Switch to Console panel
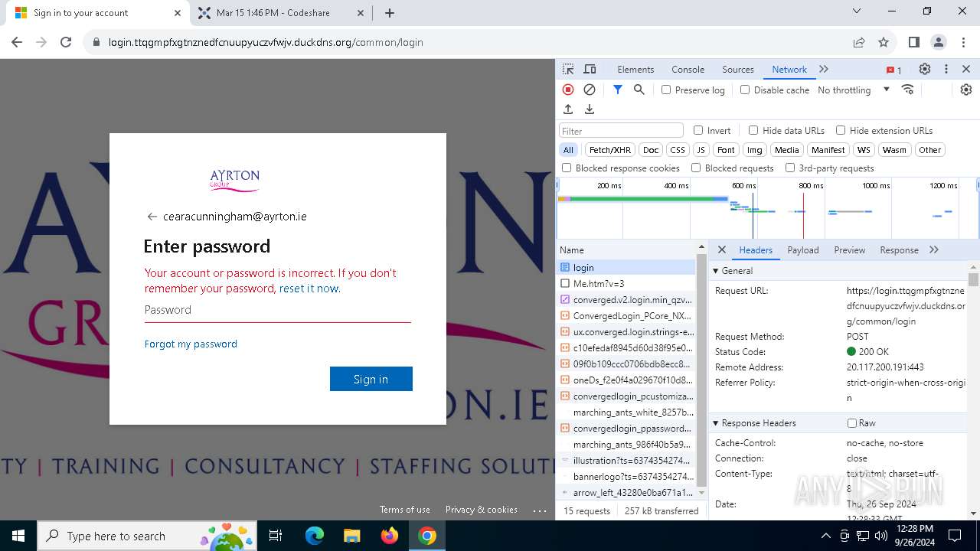This screenshot has width=980, height=551. 688,69
